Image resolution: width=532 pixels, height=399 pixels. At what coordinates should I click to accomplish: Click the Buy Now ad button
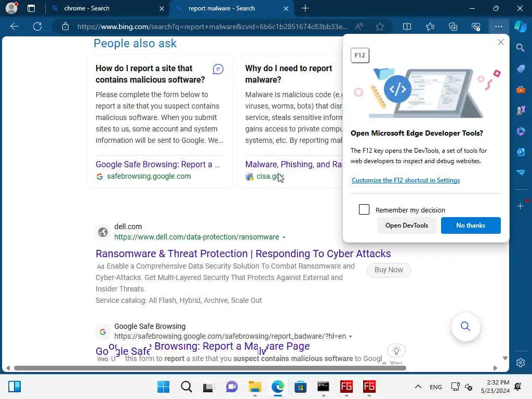click(389, 270)
